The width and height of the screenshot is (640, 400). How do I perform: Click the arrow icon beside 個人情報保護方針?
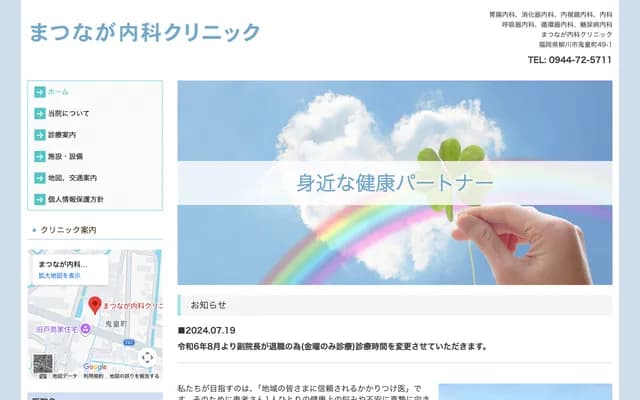40,200
